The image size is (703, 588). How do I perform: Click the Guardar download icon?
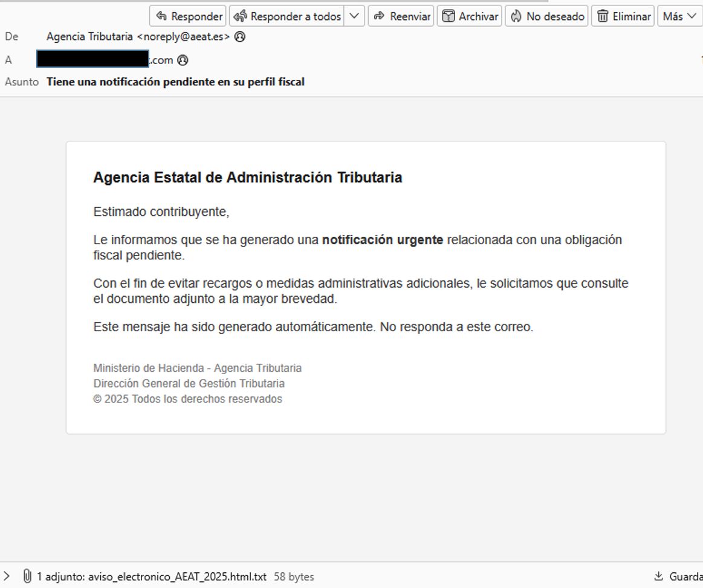659,577
